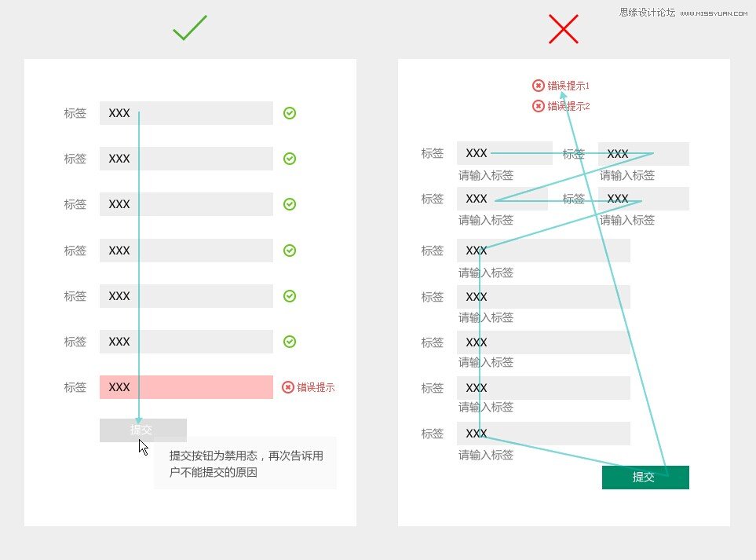756x560 pixels.
Task: Click the disabled gray 提交 submit button
Action: [x=143, y=430]
